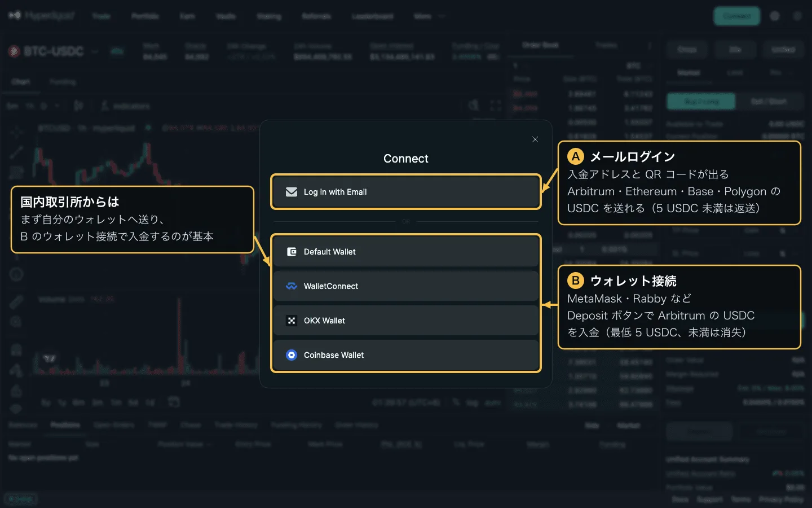
Task: Expand the More menu in navigation
Action: pos(429,16)
